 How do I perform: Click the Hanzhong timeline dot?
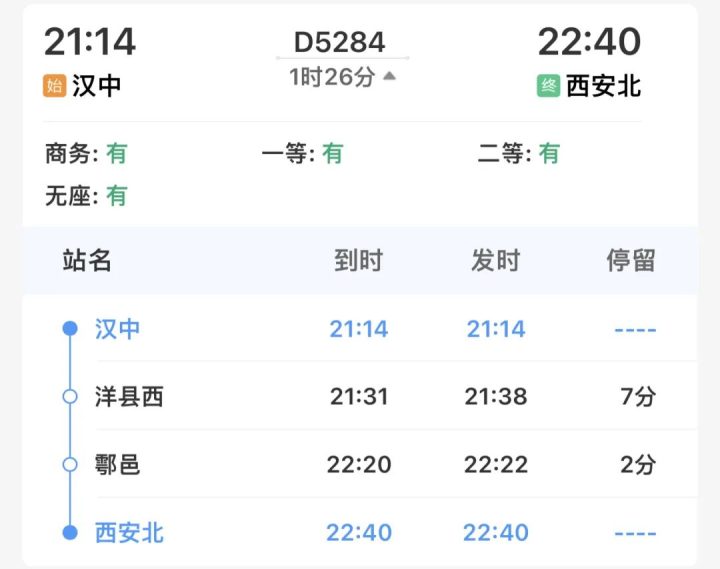point(69,328)
